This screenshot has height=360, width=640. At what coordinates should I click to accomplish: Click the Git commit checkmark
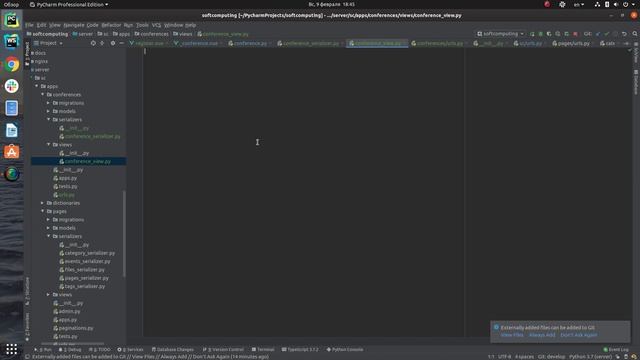click(607, 34)
